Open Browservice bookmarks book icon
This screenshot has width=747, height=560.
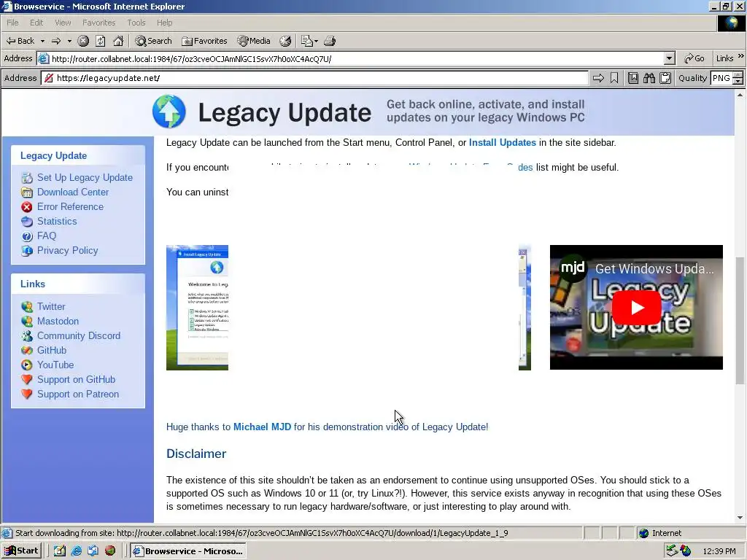632,78
